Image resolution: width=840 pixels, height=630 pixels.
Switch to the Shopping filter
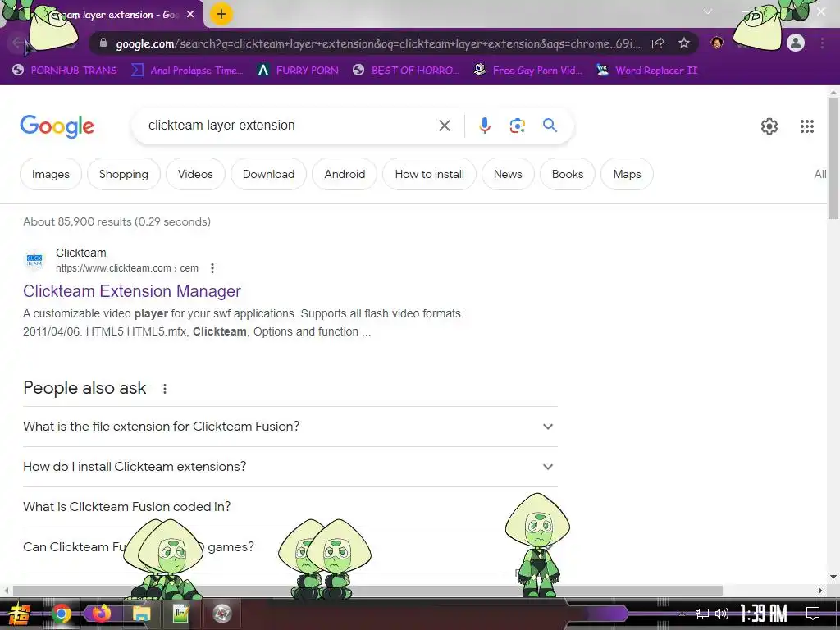point(124,174)
